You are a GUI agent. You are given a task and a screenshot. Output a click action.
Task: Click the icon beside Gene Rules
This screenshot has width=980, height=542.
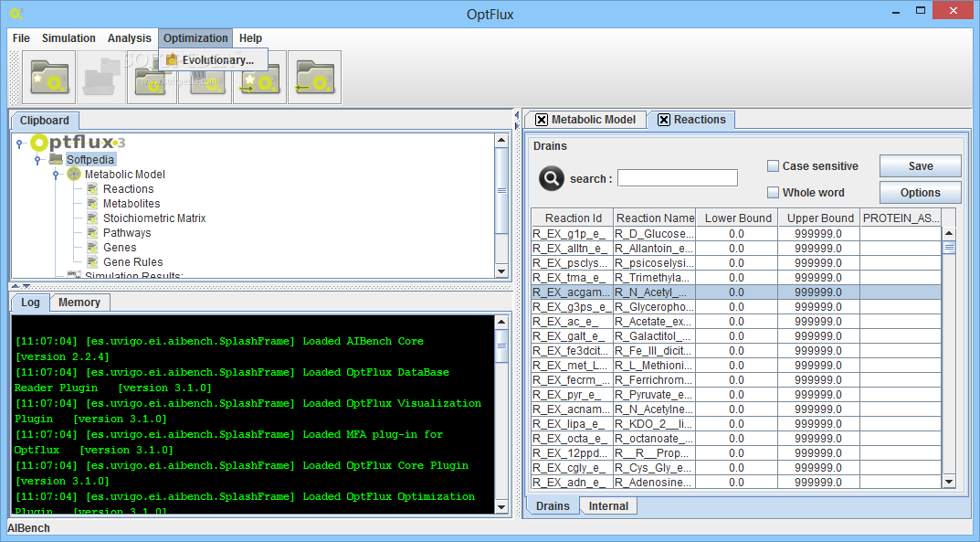click(92, 262)
